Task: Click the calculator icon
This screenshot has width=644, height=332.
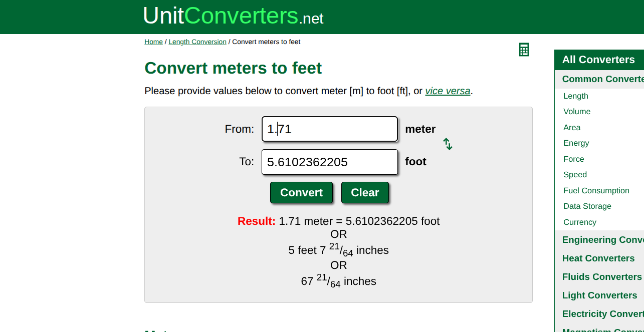Action: click(524, 50)
